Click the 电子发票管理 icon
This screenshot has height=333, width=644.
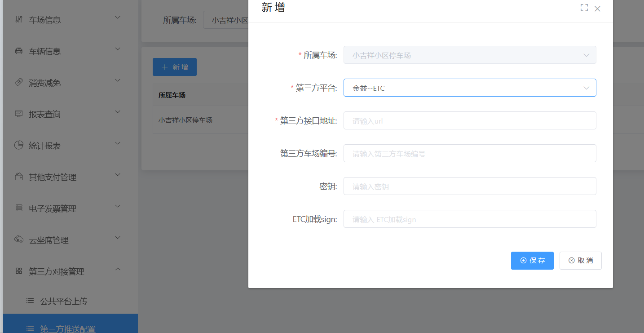tap(19, 208)
